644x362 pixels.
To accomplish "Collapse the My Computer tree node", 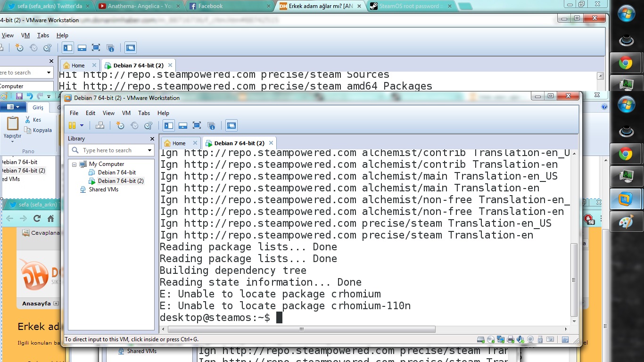I will (x=74, y=164).
